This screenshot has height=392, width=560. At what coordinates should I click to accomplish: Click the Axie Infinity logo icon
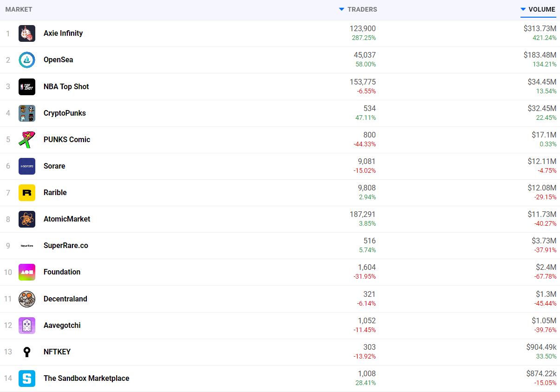[x=27, y=33]
